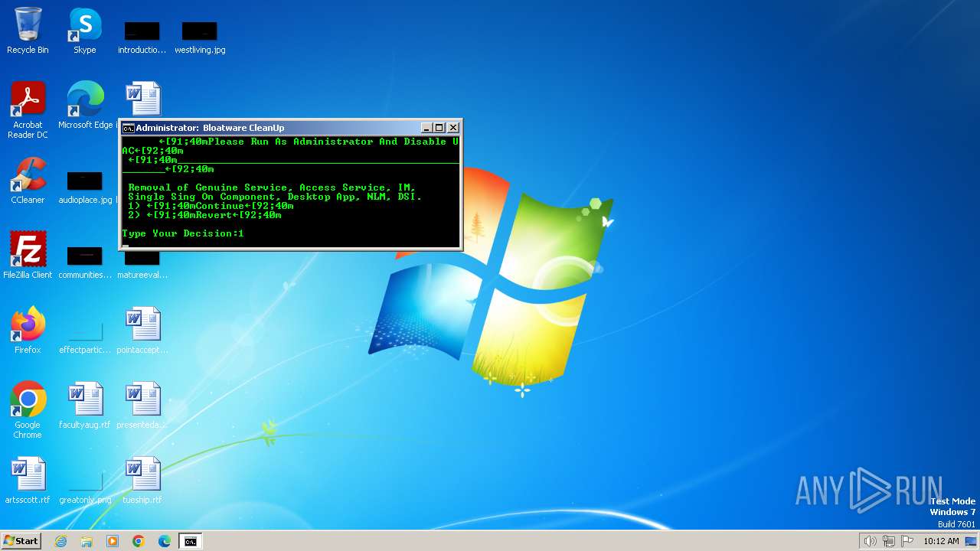980x551 pixels.
Task: Open Internet Explorer from the taskbar
Action: 60,541
